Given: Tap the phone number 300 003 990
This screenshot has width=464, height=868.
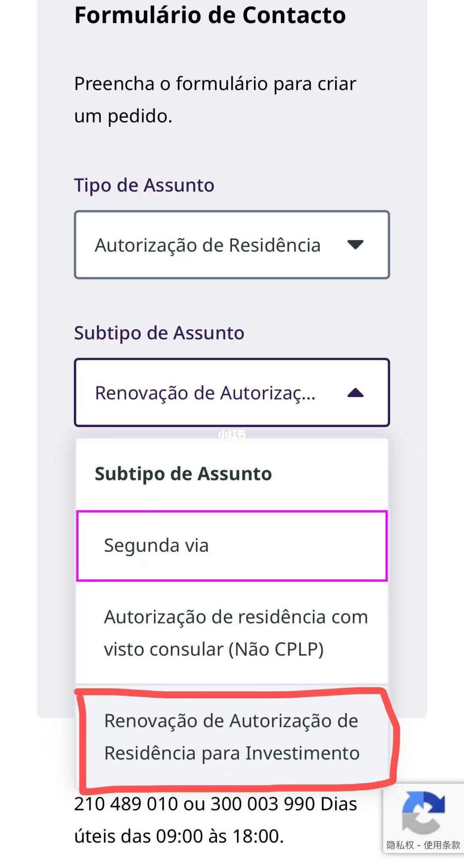Looking at the screenshot, I should tap(263, 804).
